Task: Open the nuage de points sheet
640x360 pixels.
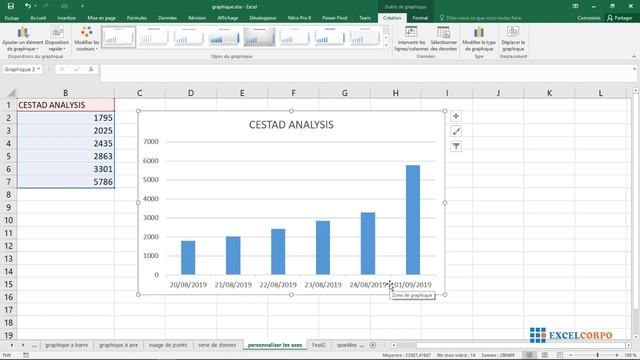Action: 168,345
